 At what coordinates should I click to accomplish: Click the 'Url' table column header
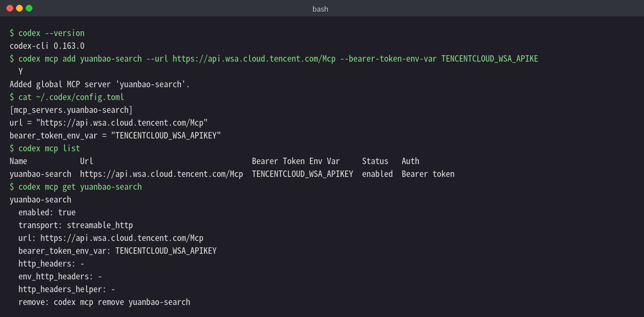coord(87,161)
